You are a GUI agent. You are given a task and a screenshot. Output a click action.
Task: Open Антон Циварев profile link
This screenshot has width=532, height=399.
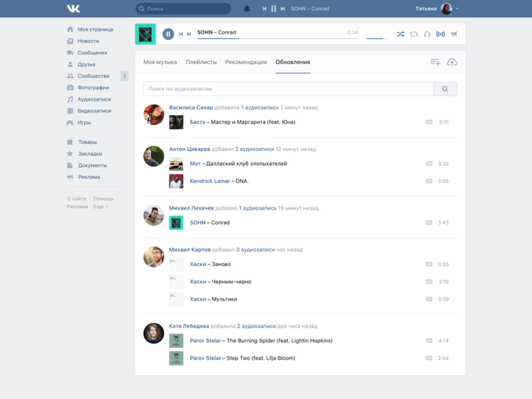pyautogui.click(x=189, y=149)
